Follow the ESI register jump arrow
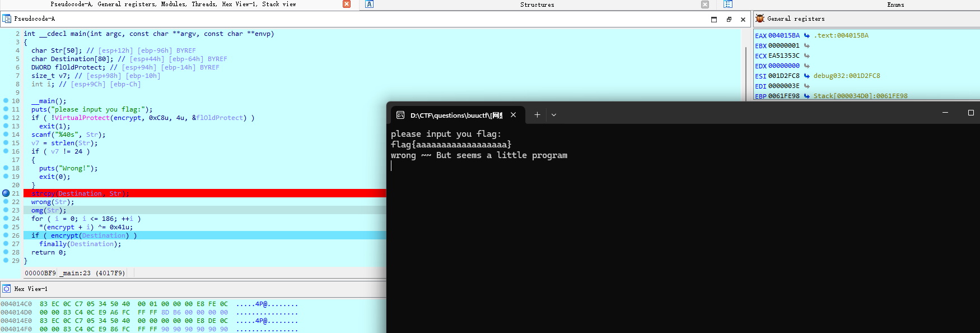 tap(807, 76)
